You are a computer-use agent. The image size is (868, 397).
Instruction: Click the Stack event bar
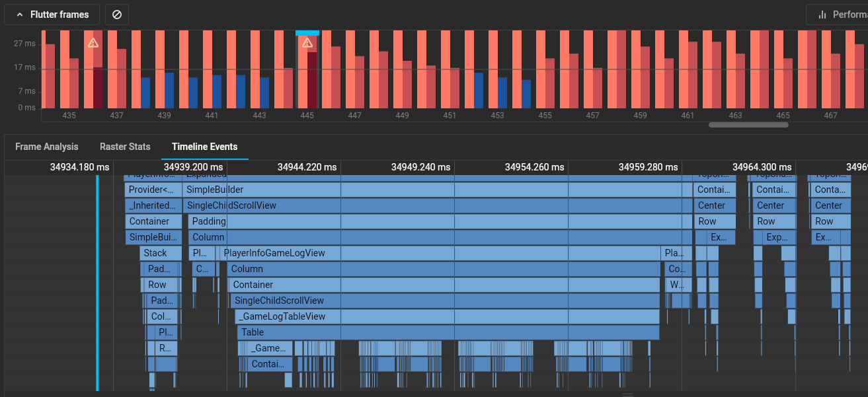click(161, 253)
